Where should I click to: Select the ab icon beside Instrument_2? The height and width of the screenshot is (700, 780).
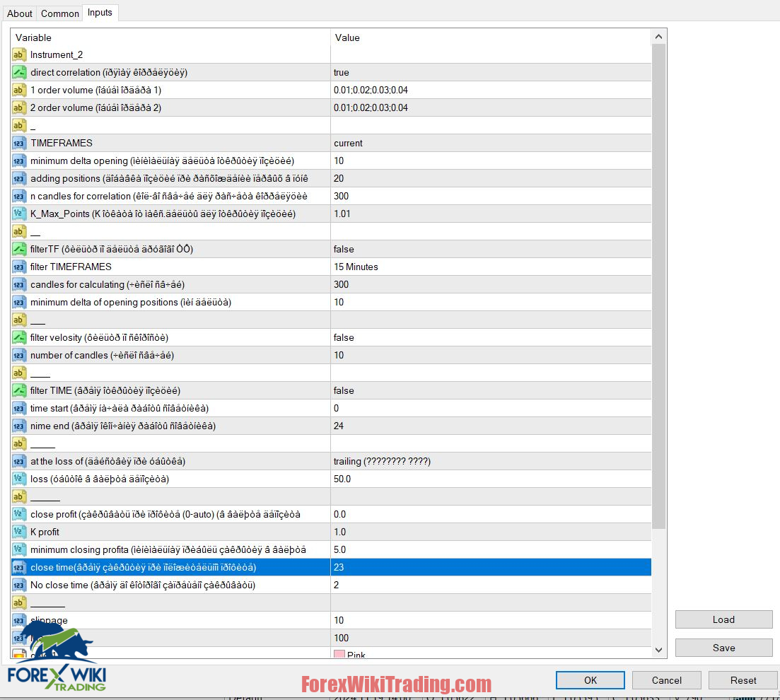coord(18,54)
